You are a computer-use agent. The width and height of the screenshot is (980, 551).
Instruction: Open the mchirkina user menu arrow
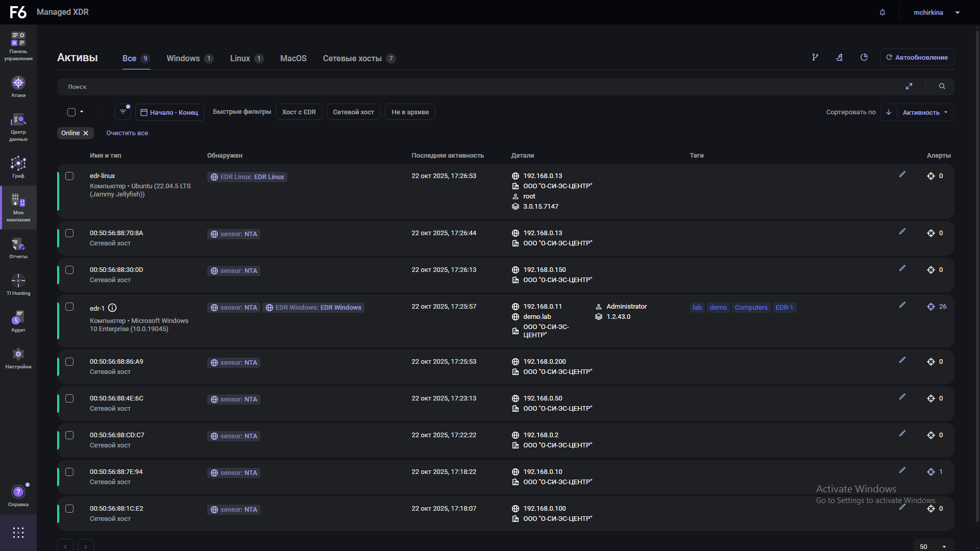click(958, 13)
